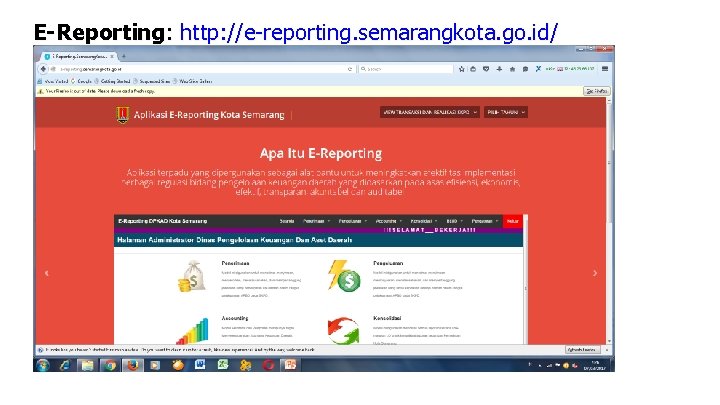Click the Apa Itu E-Reporting heading

321,153
